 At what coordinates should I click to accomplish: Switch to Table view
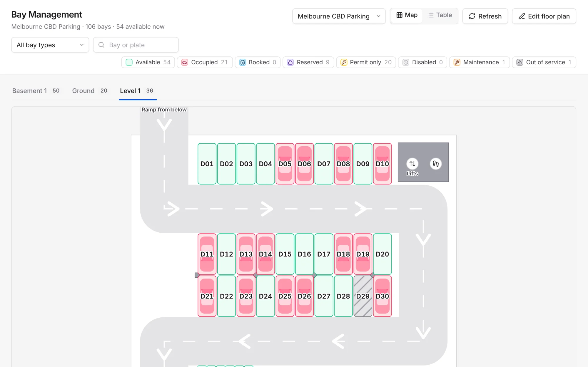pos(440,15)
